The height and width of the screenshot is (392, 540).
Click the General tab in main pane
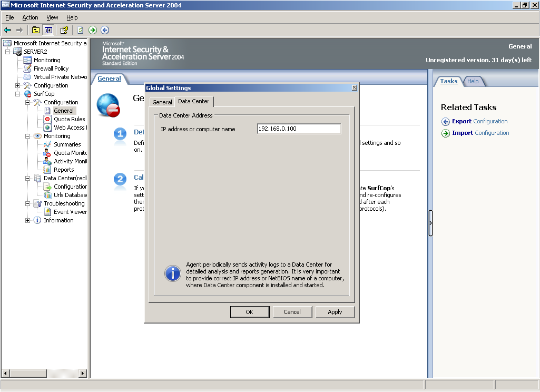click(109, 79)
